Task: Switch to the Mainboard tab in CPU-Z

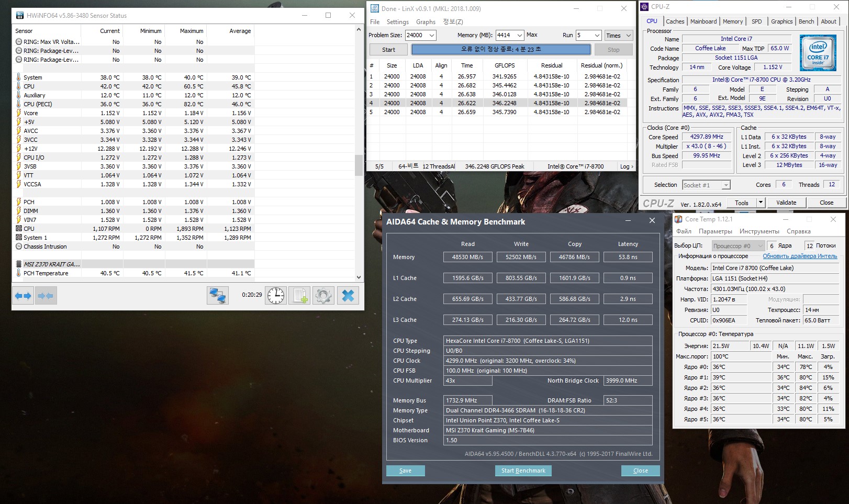Action: [703, 21]
